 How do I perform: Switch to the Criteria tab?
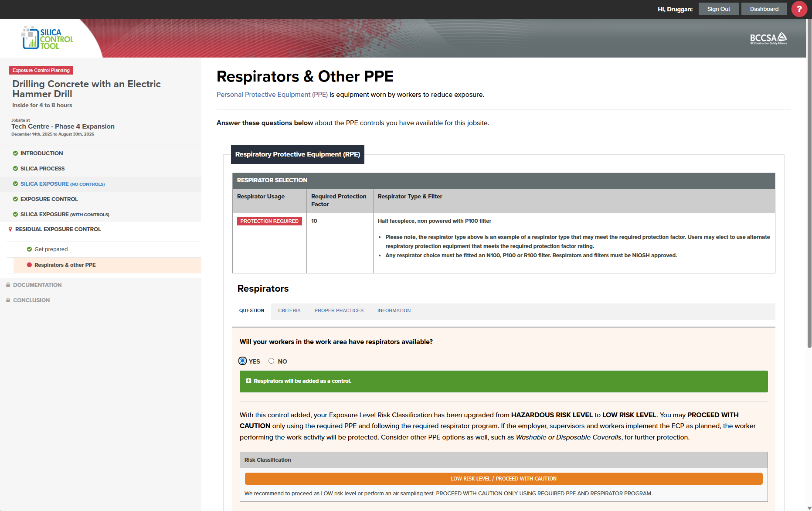(x=289, y=311)
